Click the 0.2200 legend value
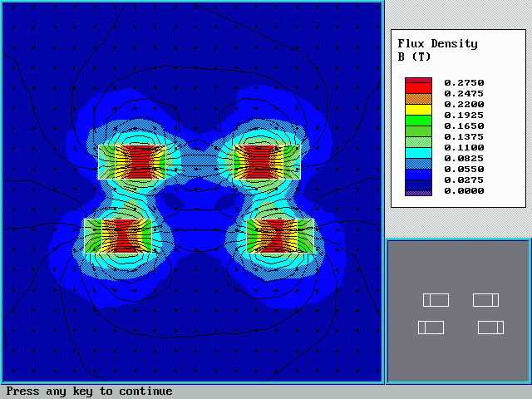The width and height of the screenshot is (532, 399). coord(464,105)
